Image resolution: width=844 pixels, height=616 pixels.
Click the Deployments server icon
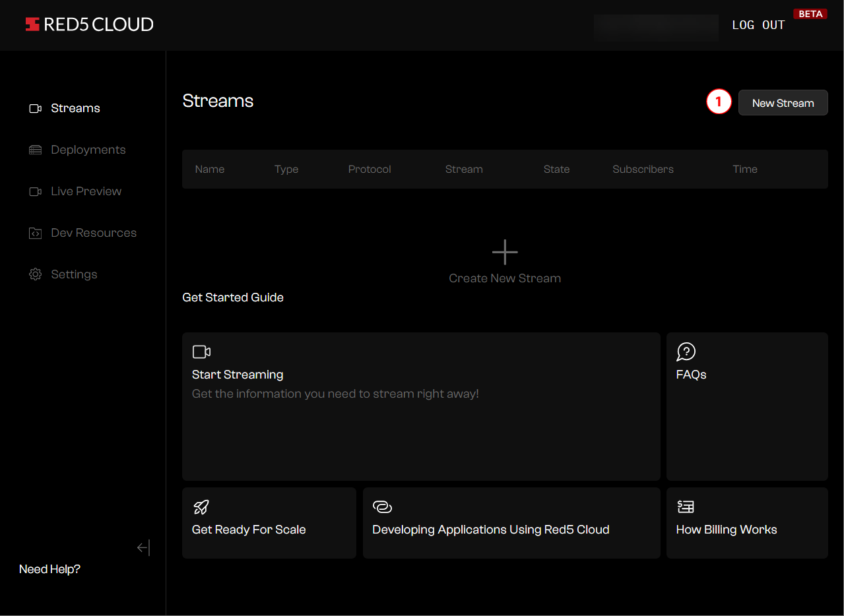point(36,150)
